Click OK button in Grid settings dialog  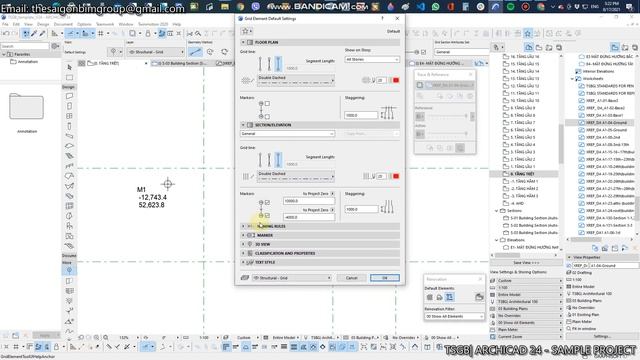click(x=385, y=278)
